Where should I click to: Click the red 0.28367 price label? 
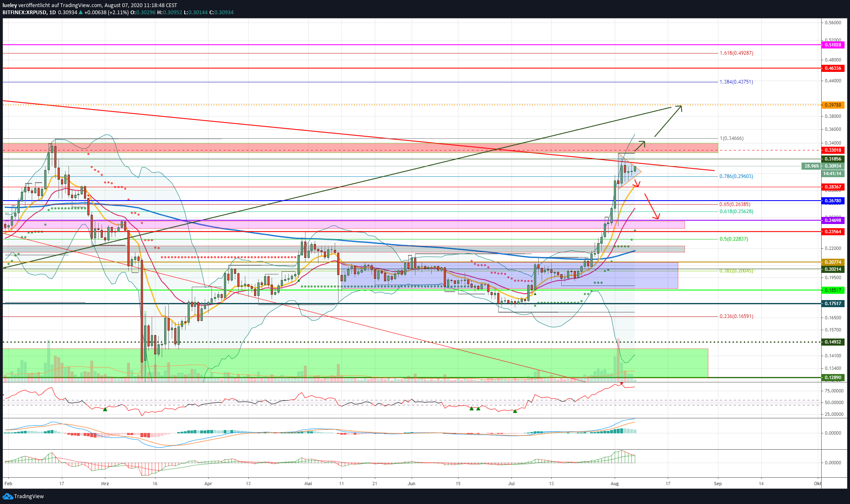pos(833,187)
